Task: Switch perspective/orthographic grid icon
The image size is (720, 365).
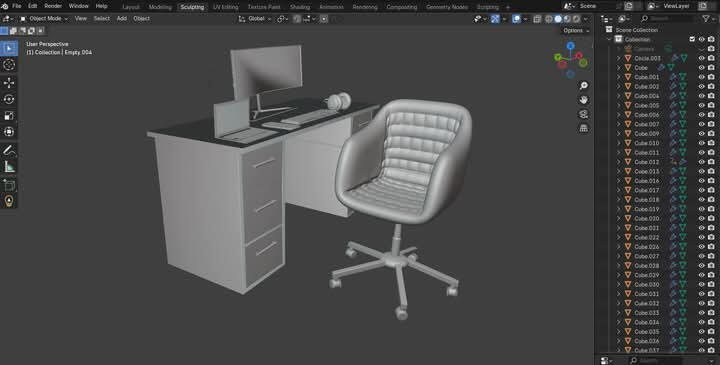Action: pyautogui.click(x=584, y=128)
